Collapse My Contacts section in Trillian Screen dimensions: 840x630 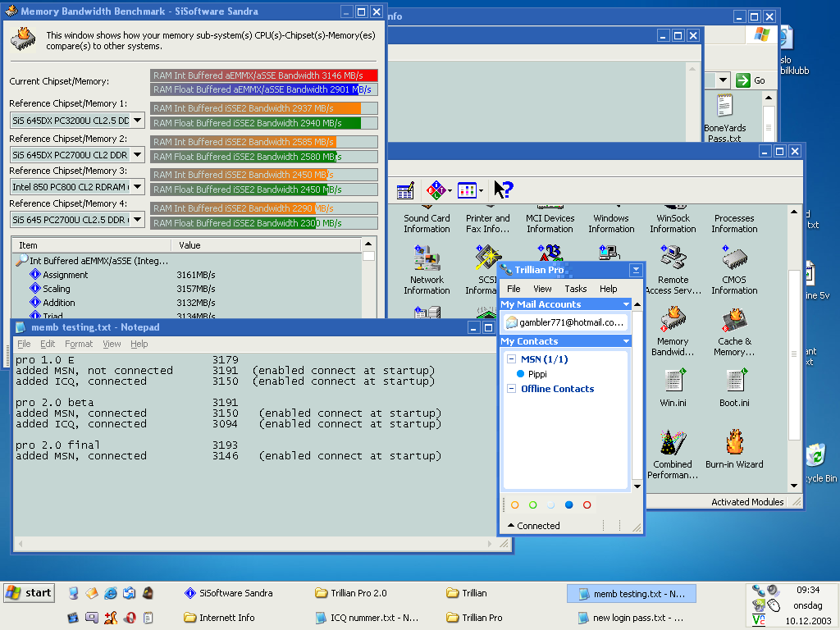coord(626,341)
